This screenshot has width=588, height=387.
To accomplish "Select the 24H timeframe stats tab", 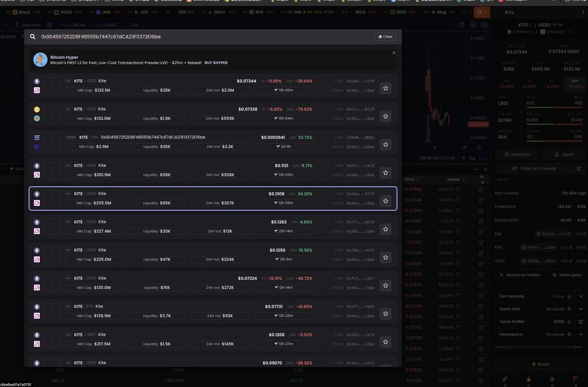I will coord(576,80).
